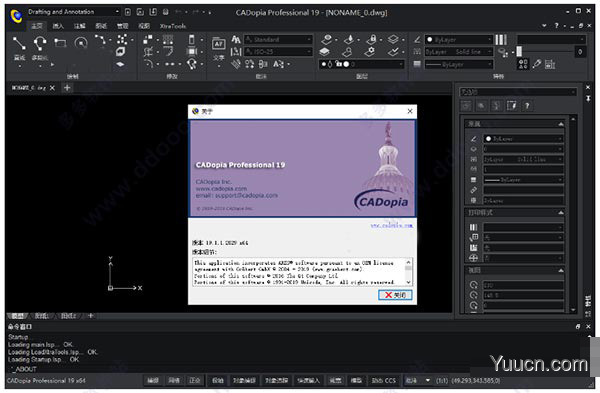This screenshot has height=393, width=600.
Task: Click the three vertical bars print style icon
Action: [501, 39]
